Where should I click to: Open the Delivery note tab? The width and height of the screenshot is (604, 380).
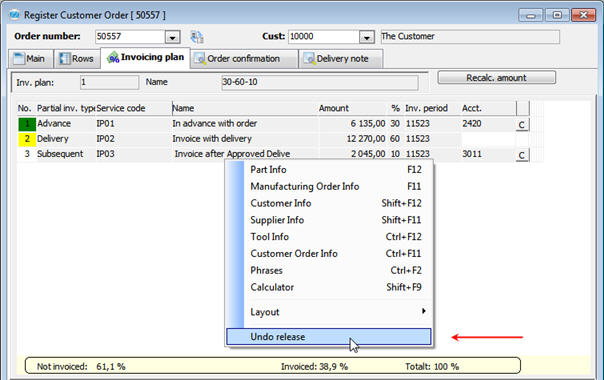[341, 59]
